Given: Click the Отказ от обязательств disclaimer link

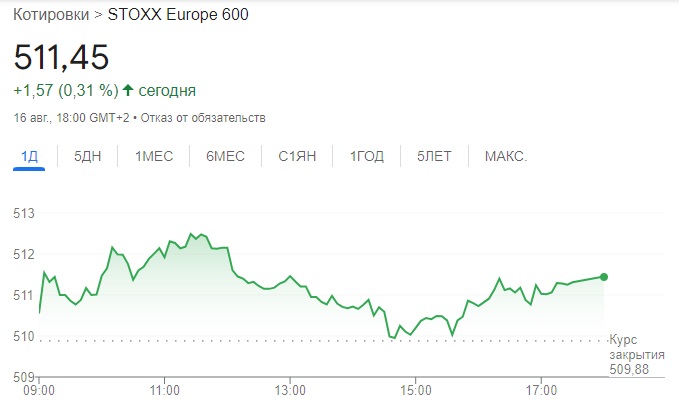Looking at the screenshot, I should 203,118.
